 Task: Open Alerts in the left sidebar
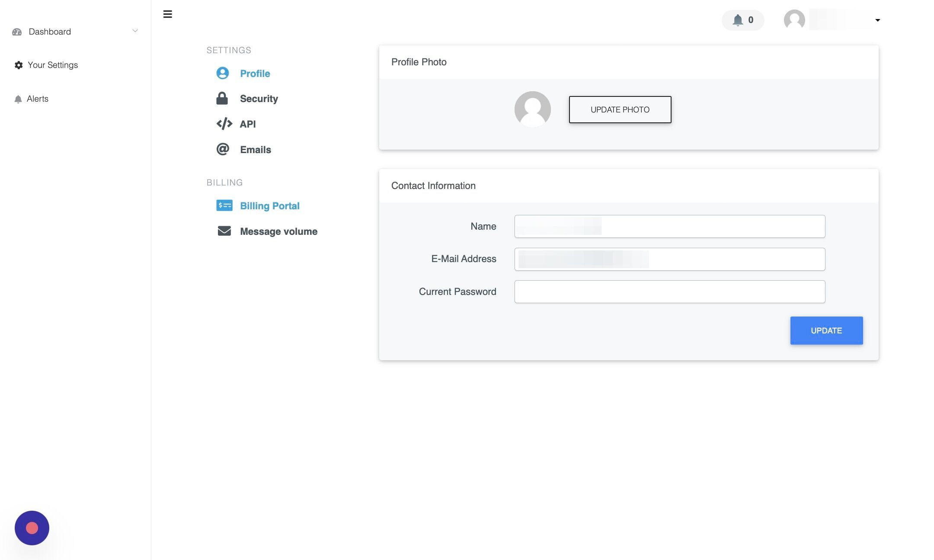pos(37,99)
